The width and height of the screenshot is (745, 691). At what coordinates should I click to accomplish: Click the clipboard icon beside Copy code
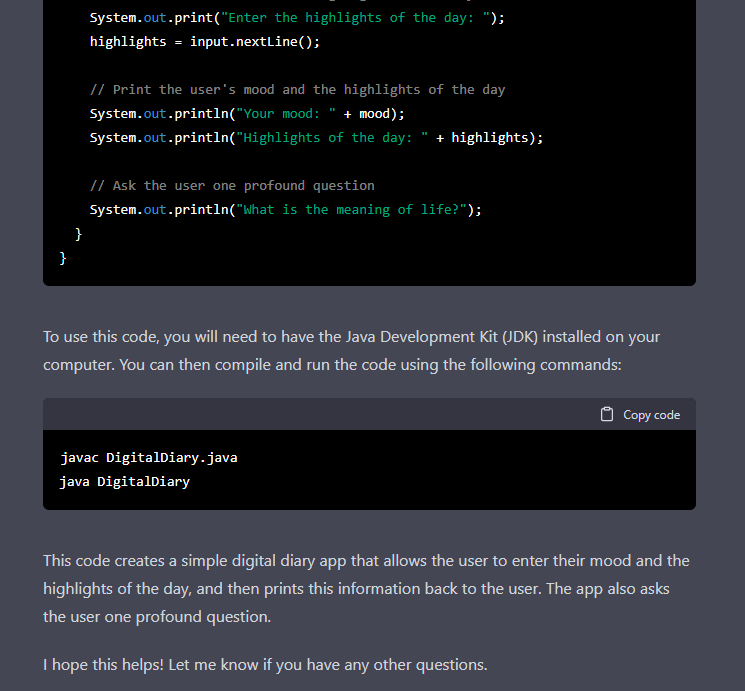[x=607, y=414]
